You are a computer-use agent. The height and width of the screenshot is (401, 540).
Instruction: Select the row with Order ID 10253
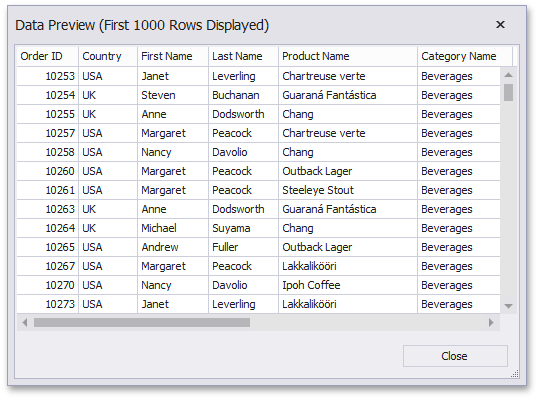click(x=258, y=76)
